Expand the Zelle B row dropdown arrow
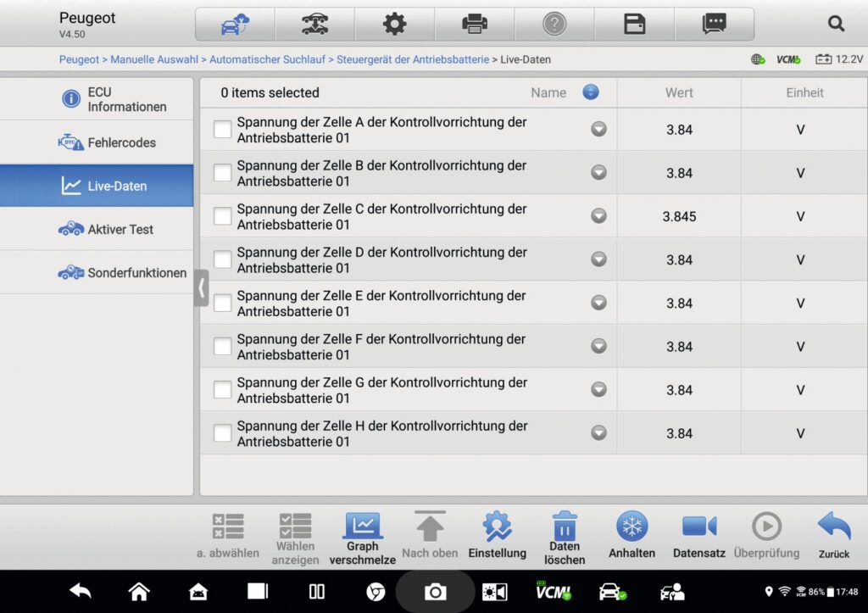868x613 pixels. tap(598, 172)
